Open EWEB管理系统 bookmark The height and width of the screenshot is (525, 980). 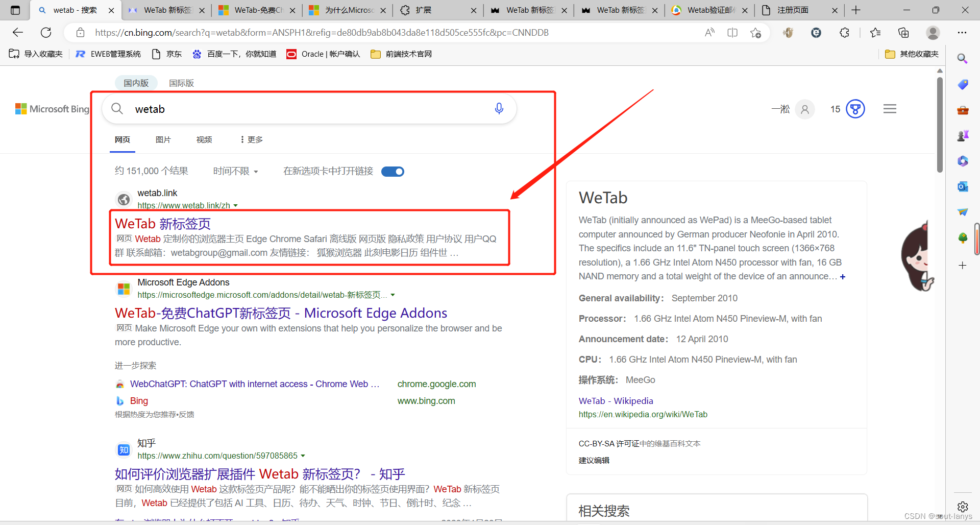108,54
